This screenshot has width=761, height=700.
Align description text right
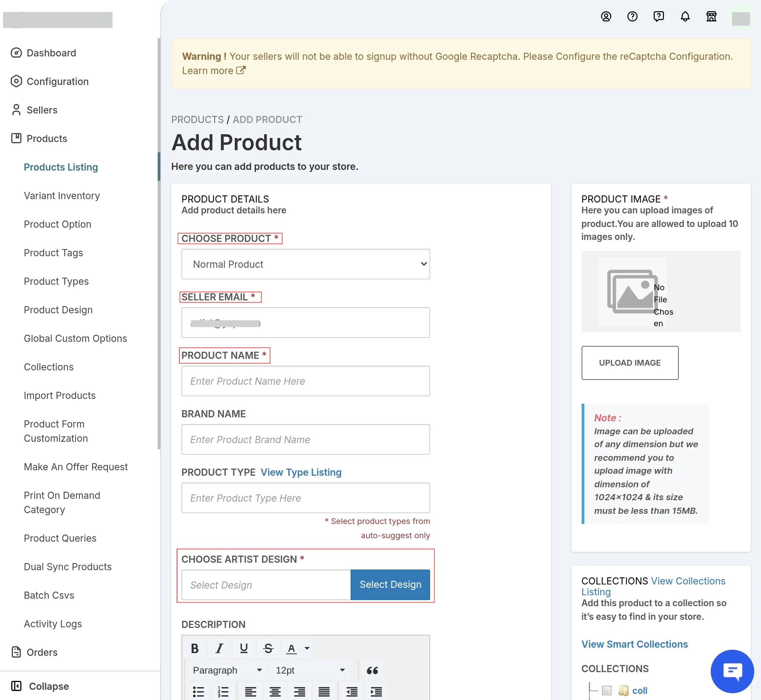pos(300,692)
